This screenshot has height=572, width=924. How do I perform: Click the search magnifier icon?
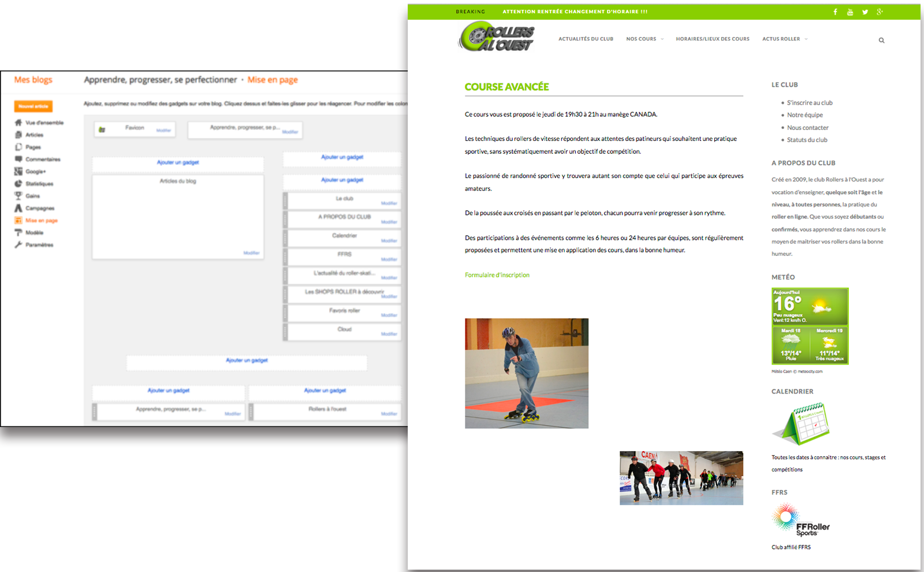(x=881, y=40)
